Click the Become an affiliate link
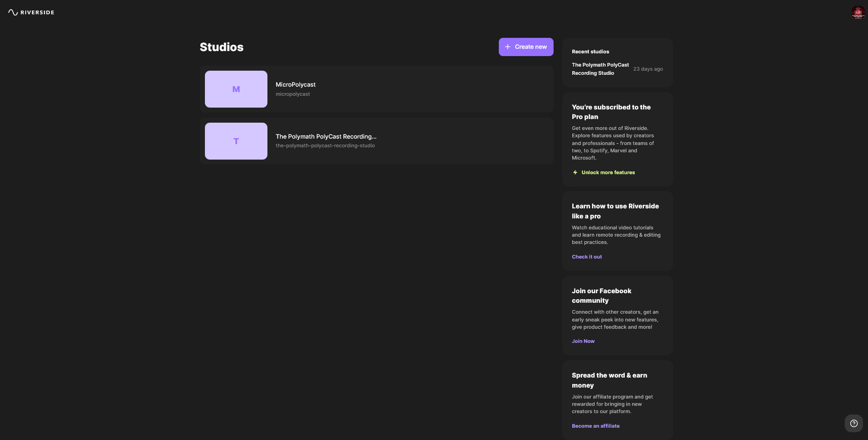Viewport: 868px width, 440px height. [596, 426]
